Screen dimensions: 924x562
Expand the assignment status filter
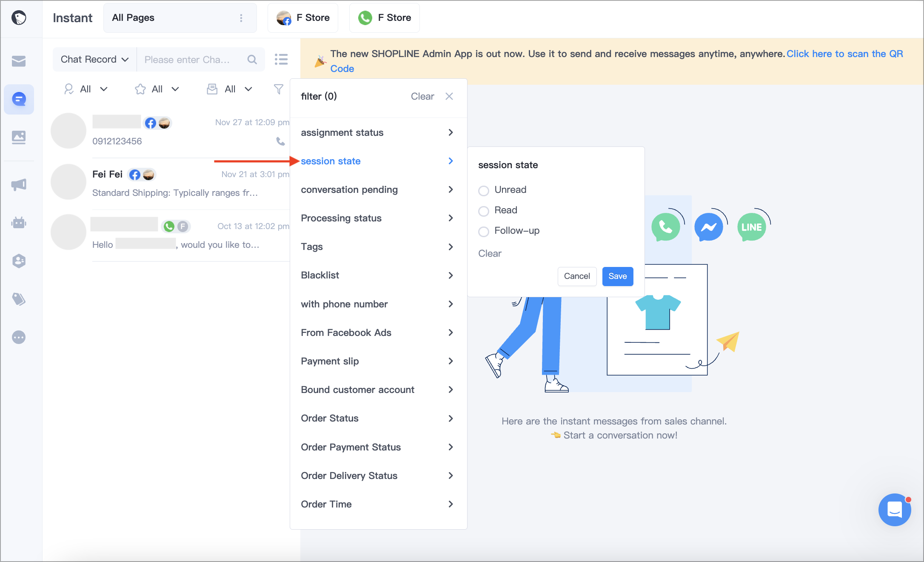[378, 132]
